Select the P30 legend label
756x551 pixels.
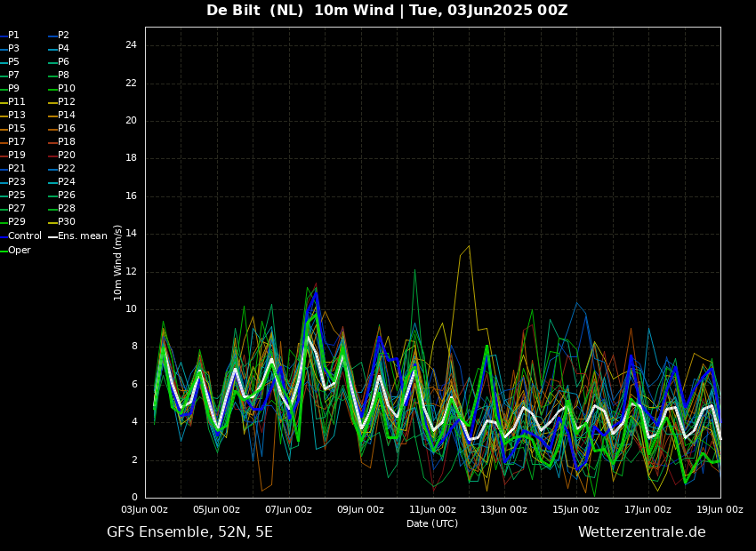coord(67,222)
